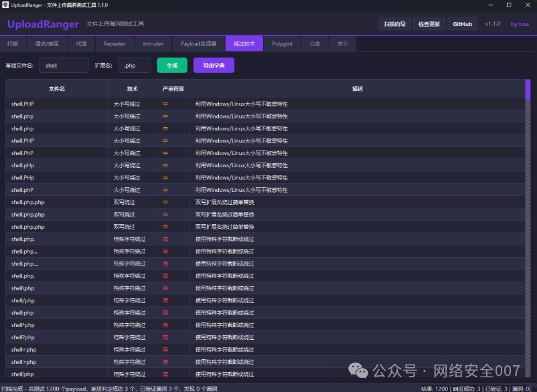Image resolution: width=537 pixels, height=392 pixels.
Task: Select the Repeater tab
Action: 114,43
